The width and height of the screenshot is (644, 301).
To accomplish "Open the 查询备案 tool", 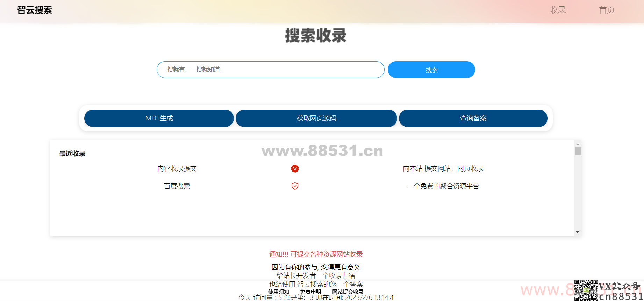I will [x=473, y=118].
